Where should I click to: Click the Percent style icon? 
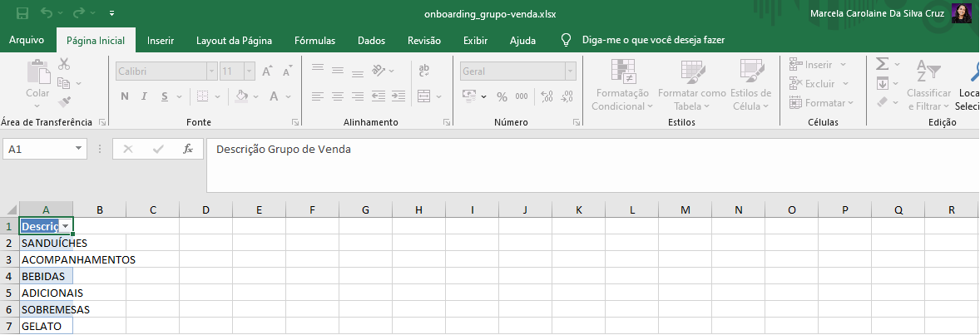point(502,96)
